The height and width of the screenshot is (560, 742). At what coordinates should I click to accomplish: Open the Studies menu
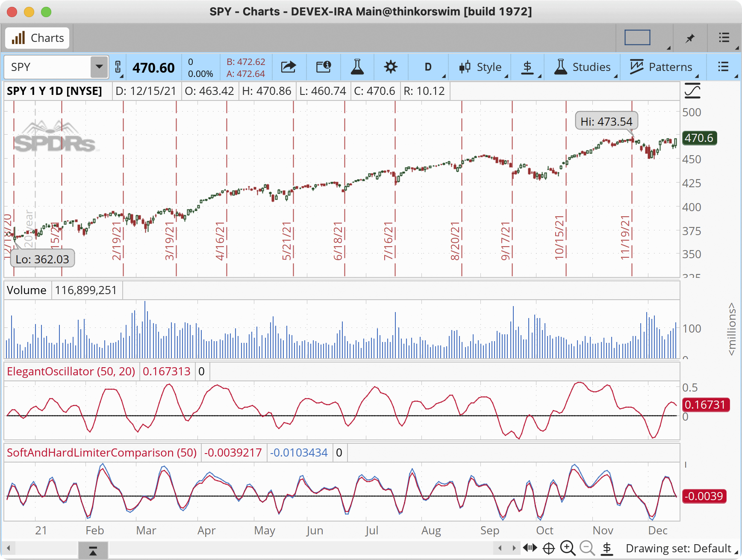coord(583,67)
